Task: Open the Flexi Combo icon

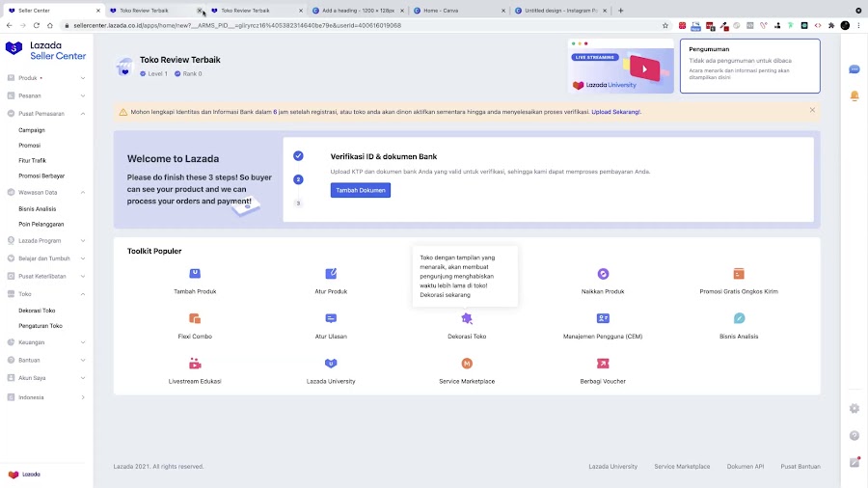Action: (x=195, y=318)
